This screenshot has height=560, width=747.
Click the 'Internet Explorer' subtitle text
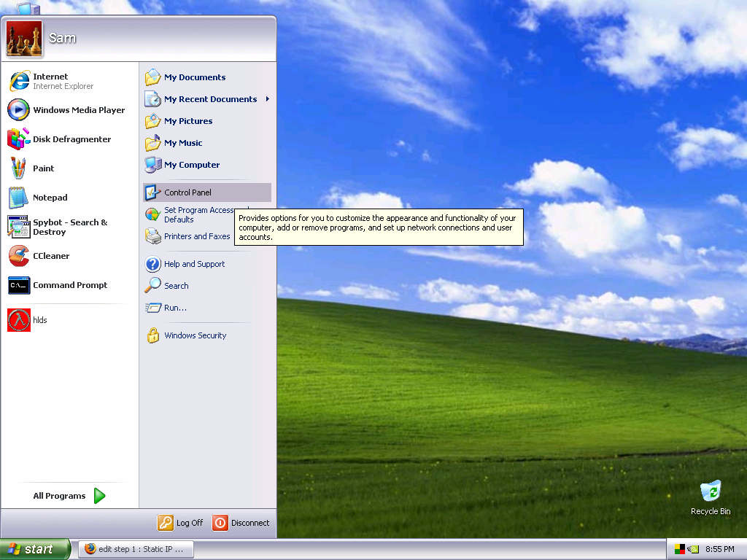point(63,86)
